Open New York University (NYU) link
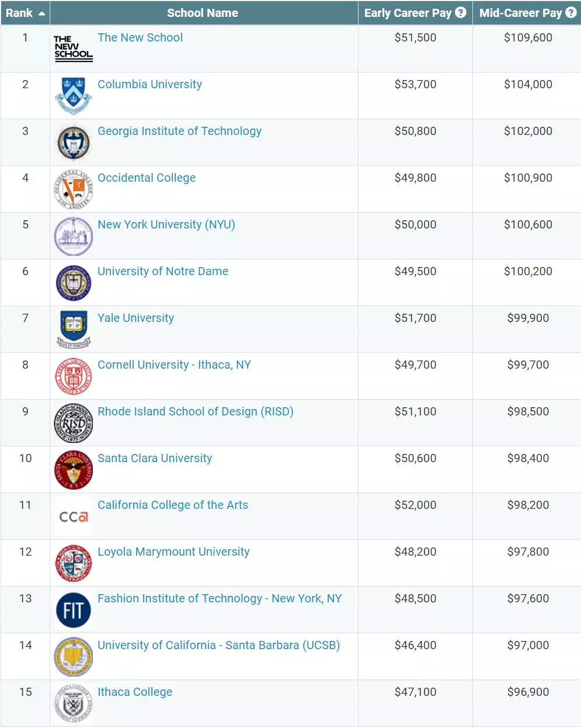Image resolution: width=581 pixels, height=728 pixels. coord(166,224)
